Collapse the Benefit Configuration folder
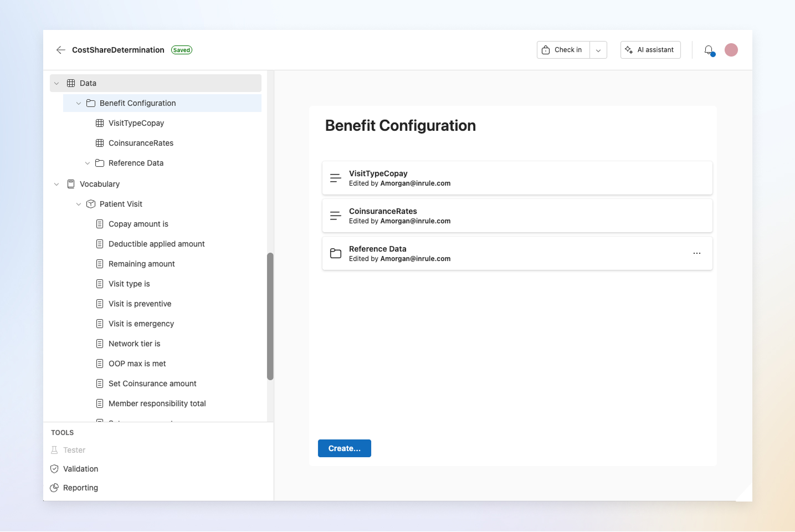Screen dimensions: 795x532 pyautogui.click(x=78, y=103)
